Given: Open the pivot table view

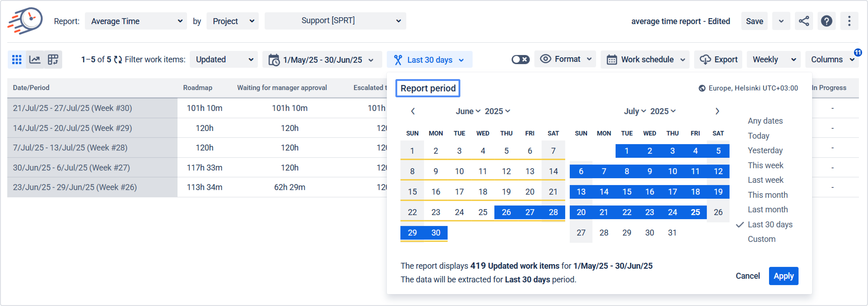Looking at the screenshot, I should pyautogui.click(x=53, y=60).
